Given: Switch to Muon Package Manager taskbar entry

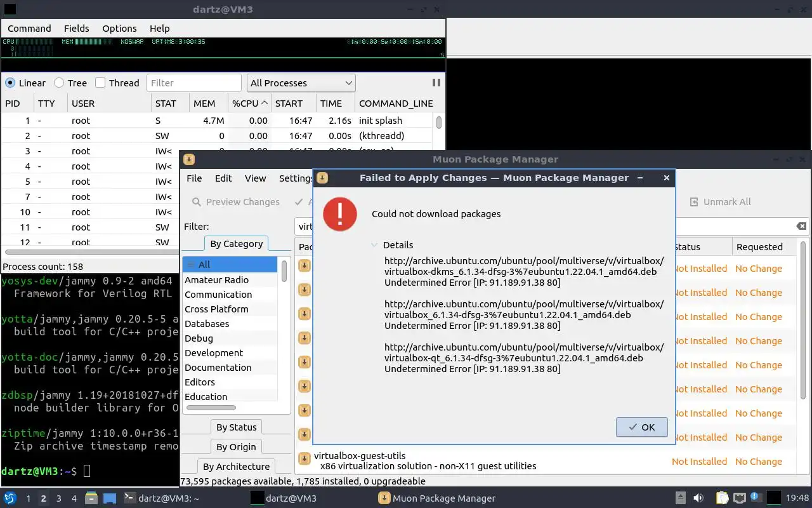Looking at the screenshot, I should [438, 498].
